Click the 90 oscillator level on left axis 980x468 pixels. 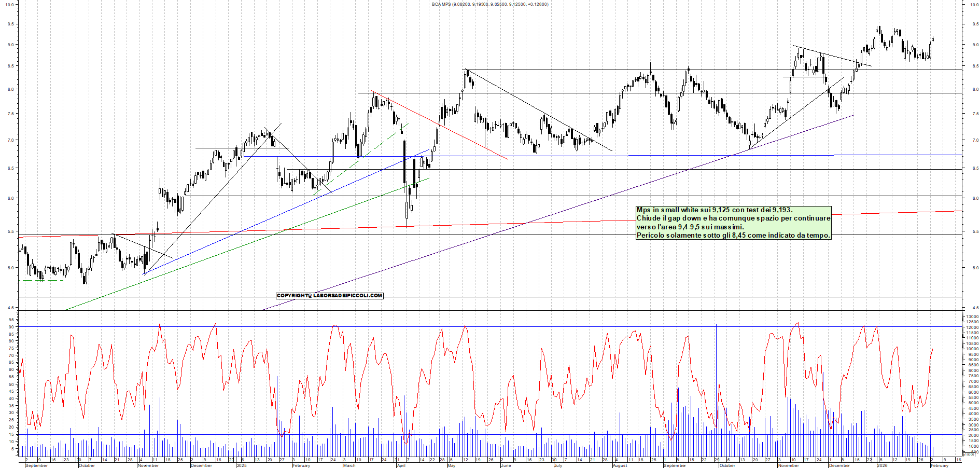pyautogui.click(x=11, y=327)
